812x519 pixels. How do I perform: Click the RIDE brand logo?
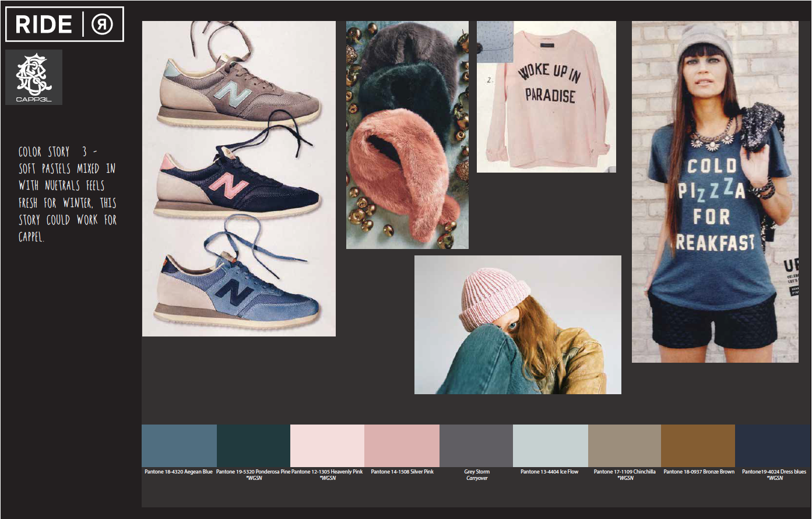click(x=65, y=24)
